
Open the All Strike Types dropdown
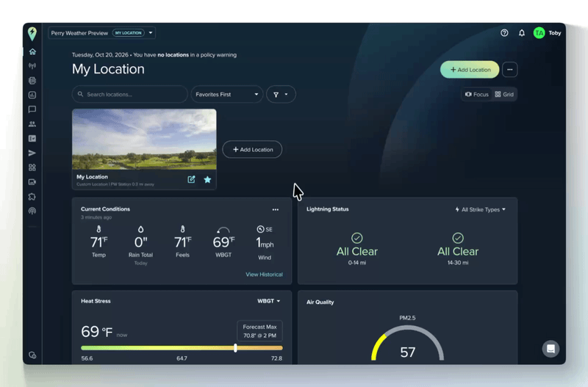(480, 209)
